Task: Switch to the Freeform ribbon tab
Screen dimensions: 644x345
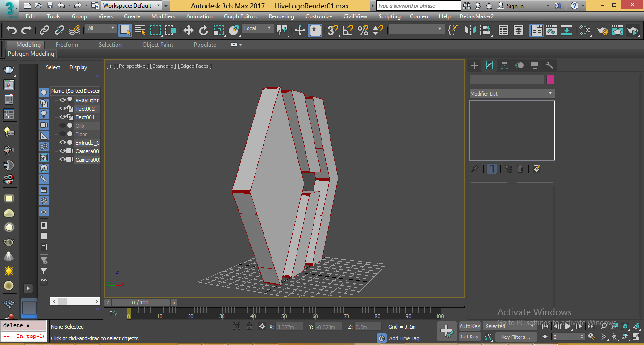Action: point(67,45)
